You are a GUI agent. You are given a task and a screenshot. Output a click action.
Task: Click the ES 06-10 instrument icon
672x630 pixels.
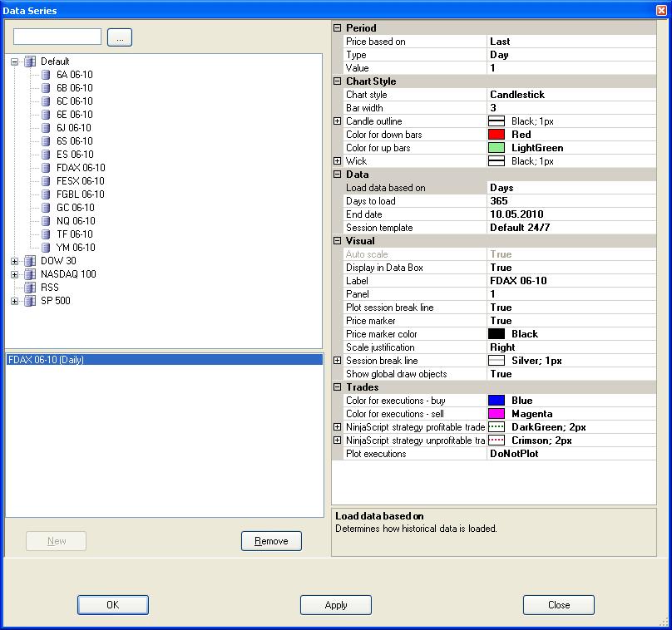coord(46,155)
